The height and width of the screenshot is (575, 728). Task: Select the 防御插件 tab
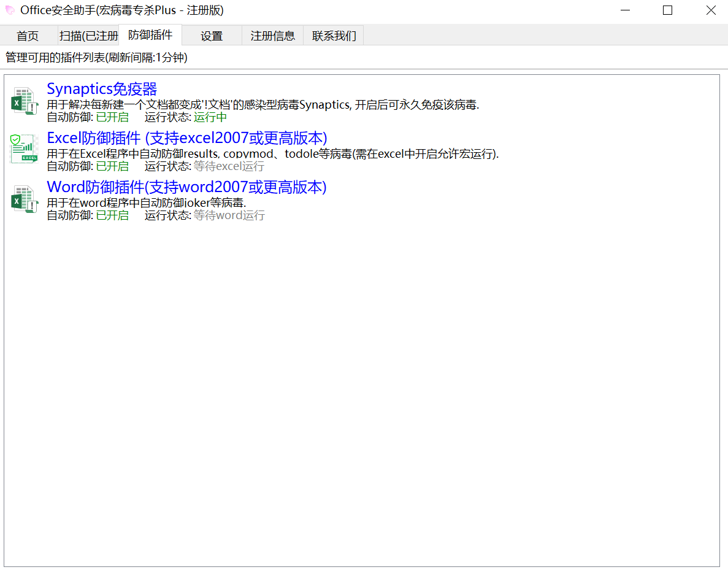coord(150,35)
